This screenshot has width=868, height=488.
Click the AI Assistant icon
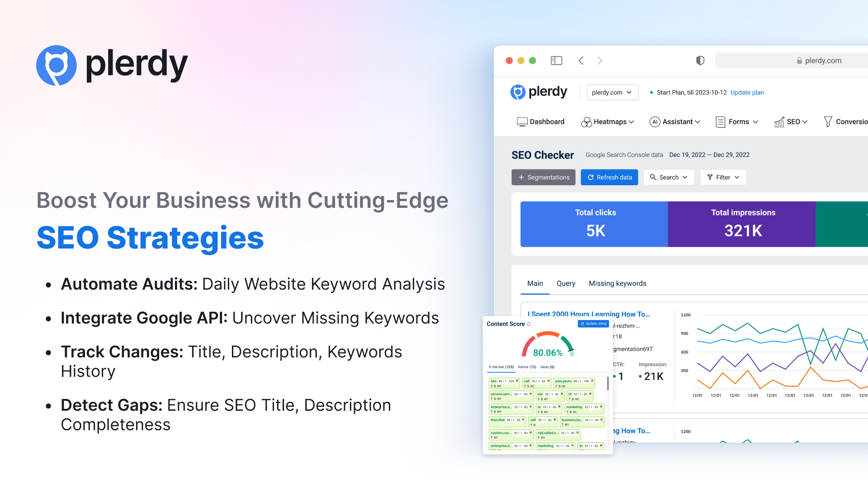coord(651,122)
